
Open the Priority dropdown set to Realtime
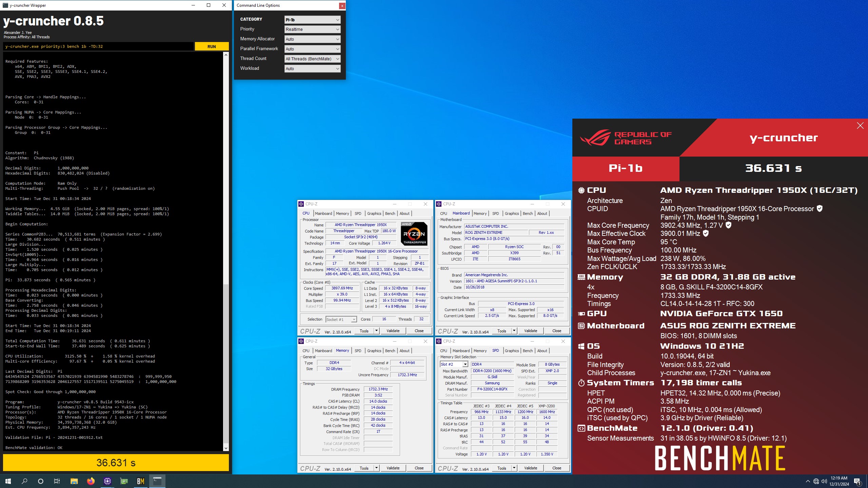click(312, 29)
